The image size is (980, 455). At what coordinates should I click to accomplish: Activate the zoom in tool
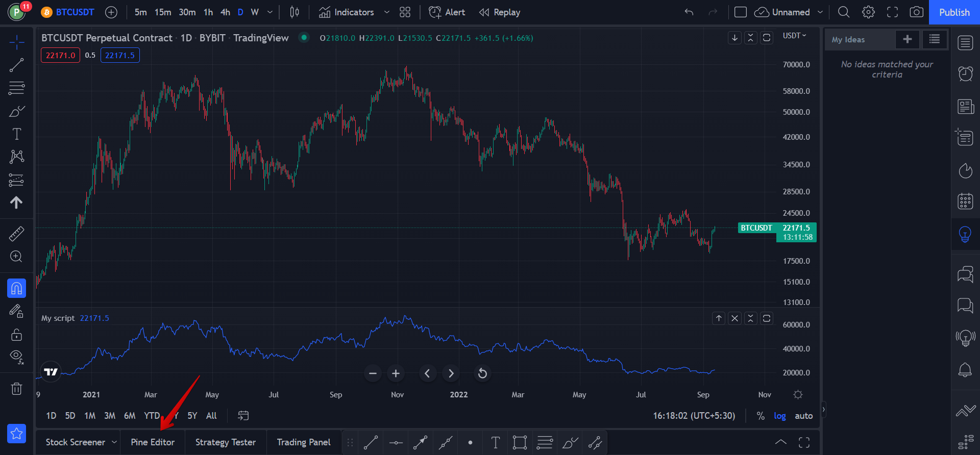pos(17,257)
